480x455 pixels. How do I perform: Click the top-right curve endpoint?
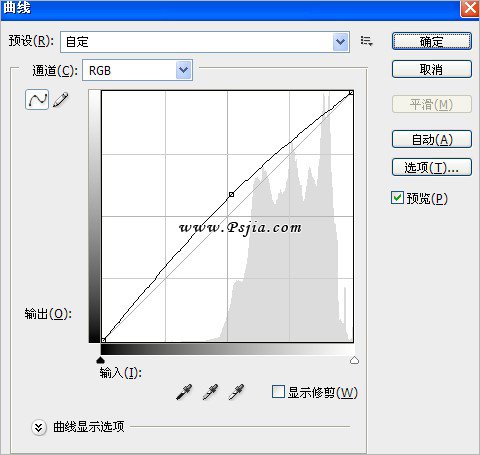pos(351,93)
